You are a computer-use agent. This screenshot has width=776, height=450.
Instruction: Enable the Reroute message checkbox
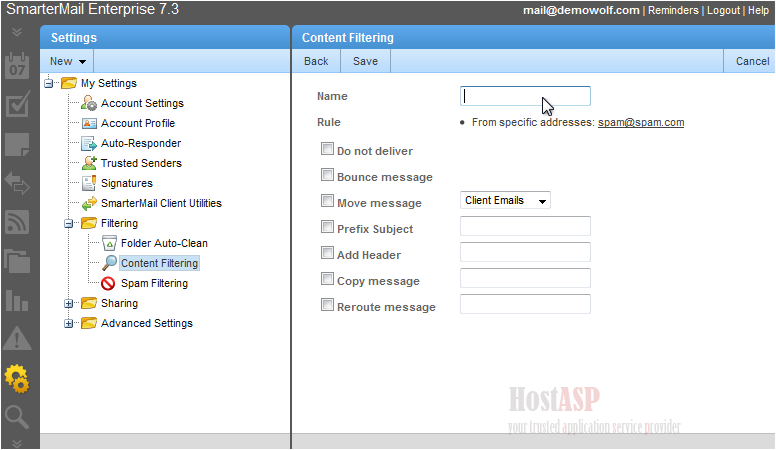coord(327,304)
